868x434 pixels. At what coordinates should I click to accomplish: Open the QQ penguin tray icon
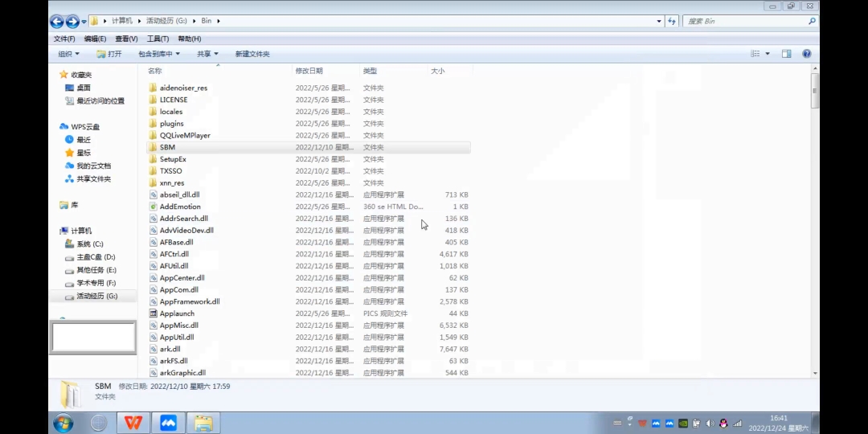coord(723,424)
